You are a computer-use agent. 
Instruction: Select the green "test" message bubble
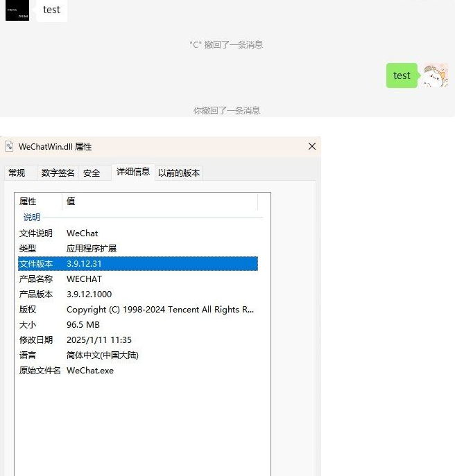click(x=402, y=76)
